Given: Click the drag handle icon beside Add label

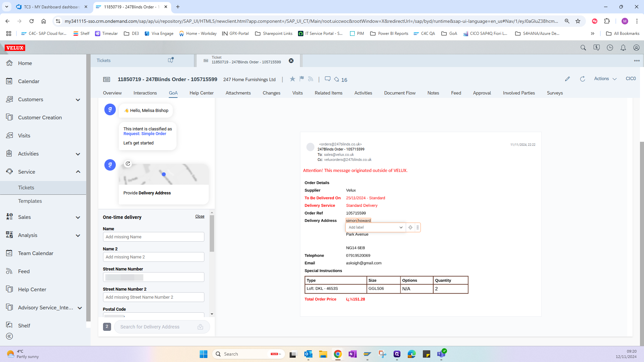Looking at the screenshot, I should [417, 227].
